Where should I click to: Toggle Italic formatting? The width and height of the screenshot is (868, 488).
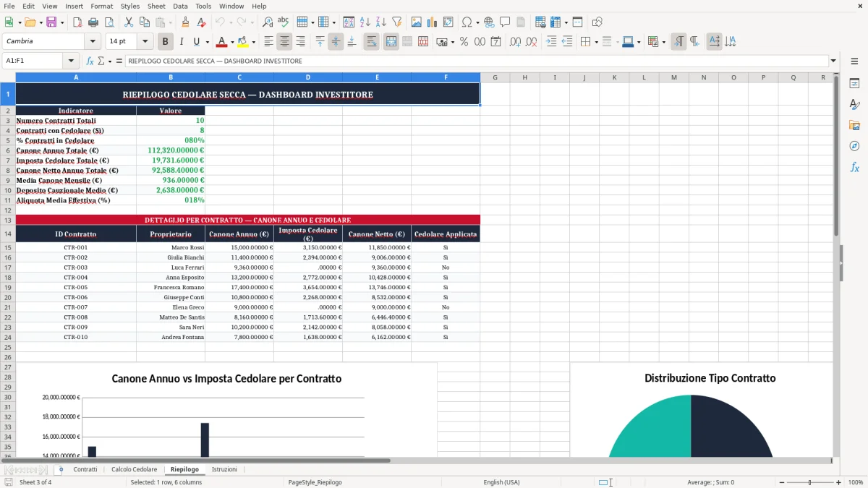click(x=182, y=42)
